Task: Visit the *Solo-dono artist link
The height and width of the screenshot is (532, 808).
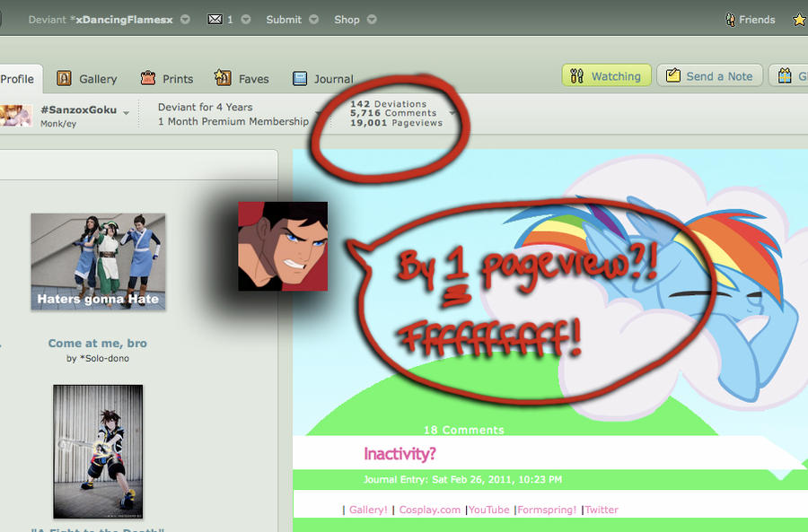Action: (x=104, y=359)
